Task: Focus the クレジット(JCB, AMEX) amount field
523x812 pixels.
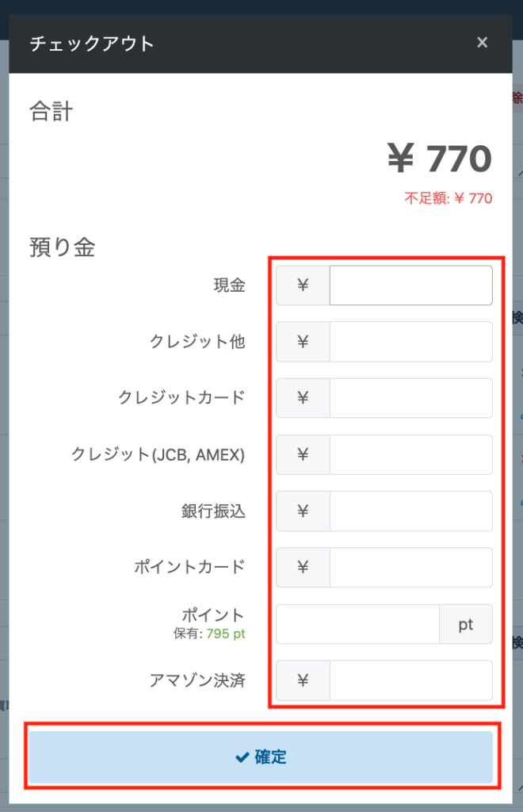Action: 410,454
